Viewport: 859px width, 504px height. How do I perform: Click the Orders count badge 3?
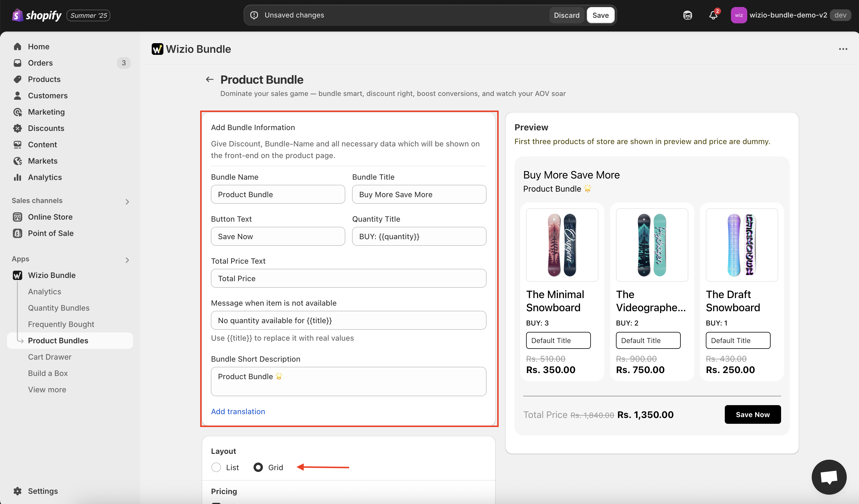pos(124,63)
